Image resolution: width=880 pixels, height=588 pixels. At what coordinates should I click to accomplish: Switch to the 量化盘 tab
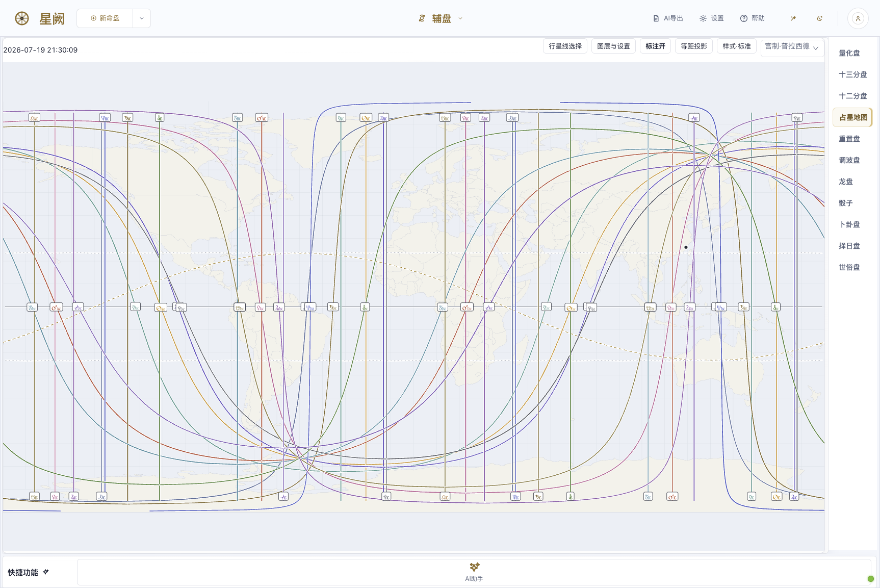coord(849,53)
